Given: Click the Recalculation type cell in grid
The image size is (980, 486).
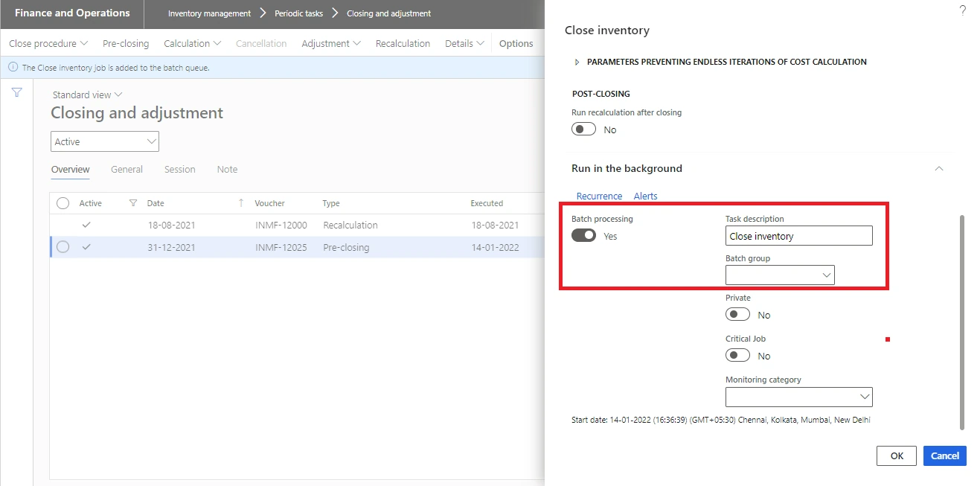Looking at the screenshot, I should (350, 225).
